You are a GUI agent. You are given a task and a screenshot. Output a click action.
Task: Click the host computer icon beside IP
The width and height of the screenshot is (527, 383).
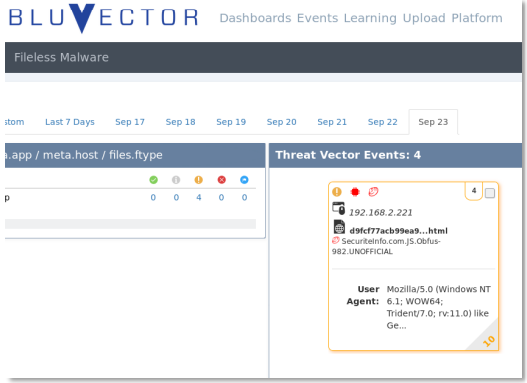point(338,208)
